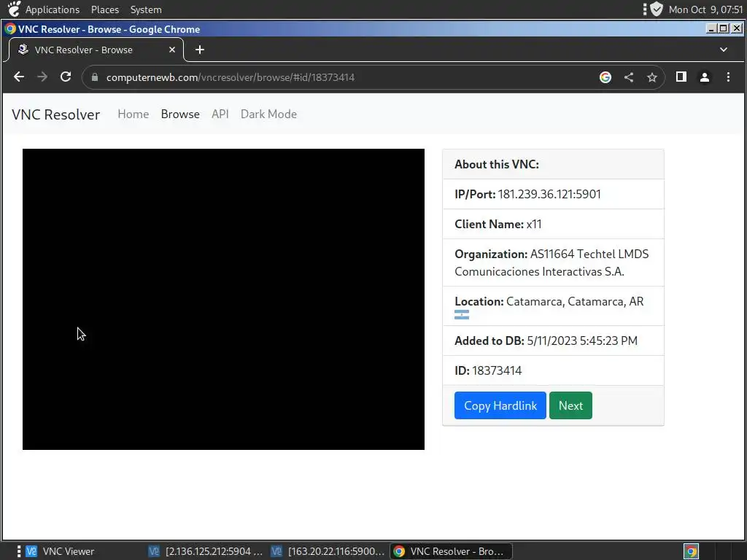
Task: Open the API nav link
Action: point(220,114)
